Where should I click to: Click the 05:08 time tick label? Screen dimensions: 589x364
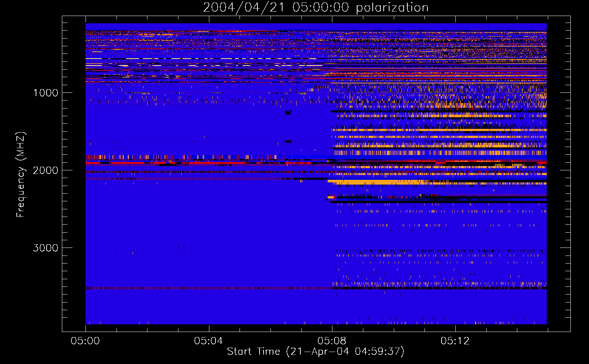tap(332, 341)
